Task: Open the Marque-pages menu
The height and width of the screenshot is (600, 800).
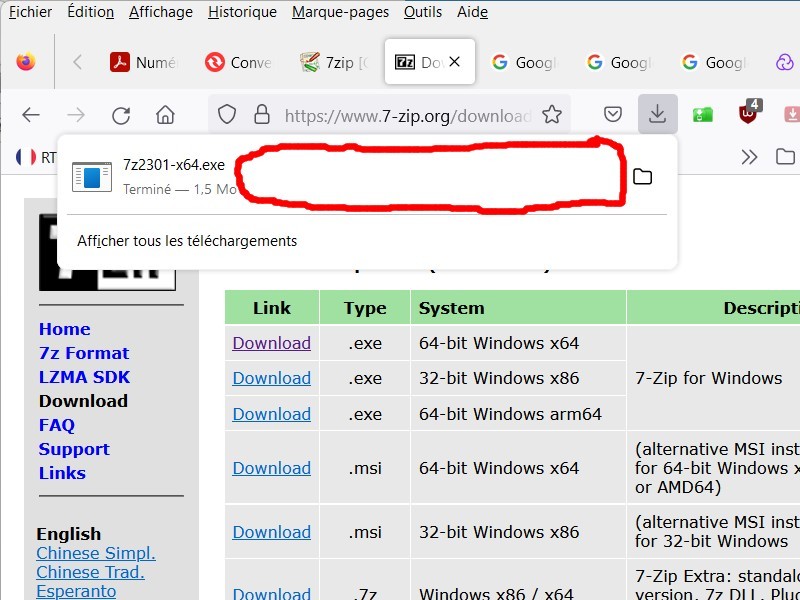Action: (x=340, y=12)
